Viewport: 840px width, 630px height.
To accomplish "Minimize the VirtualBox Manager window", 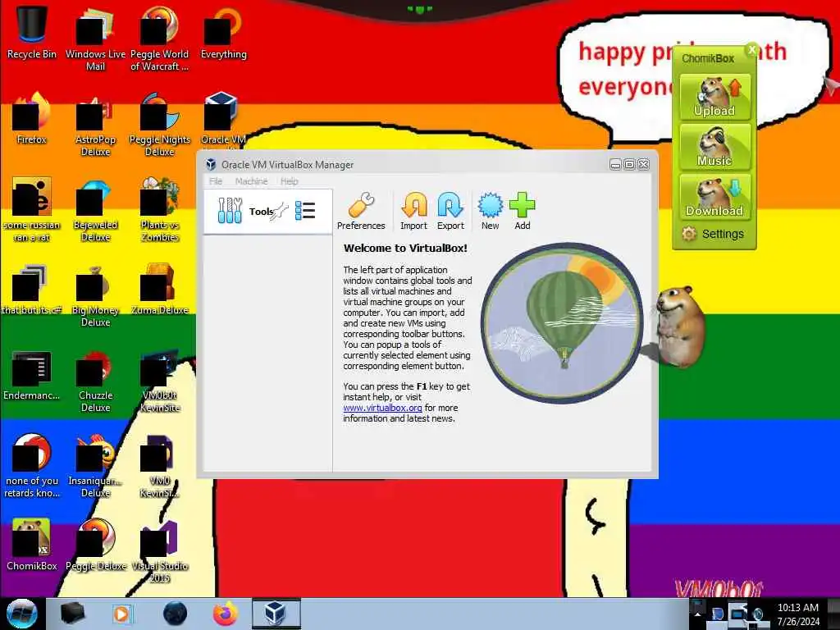I will coord(615,164).
